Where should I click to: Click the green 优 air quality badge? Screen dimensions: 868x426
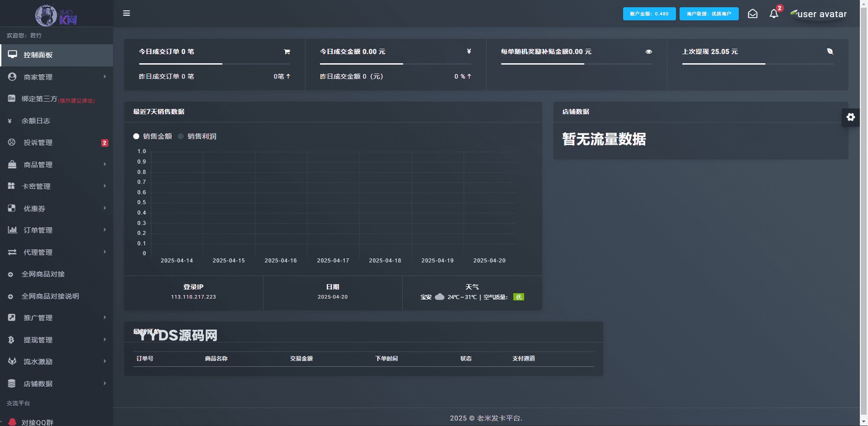pyautogui.click(x=519, y=297)
